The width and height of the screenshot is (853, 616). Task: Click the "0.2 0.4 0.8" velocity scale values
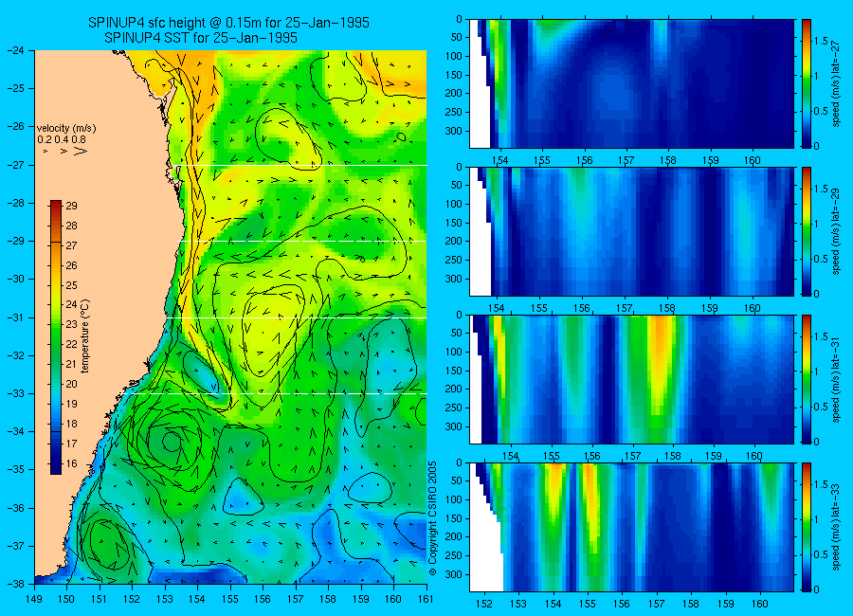pyautogui.click(x=62, y=140)
